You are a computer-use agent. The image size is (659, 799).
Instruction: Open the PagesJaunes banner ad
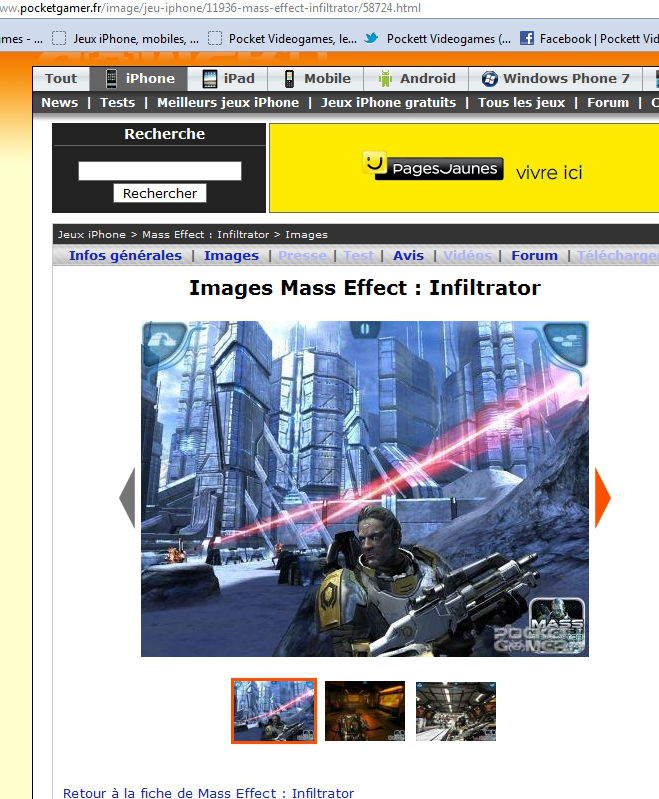tap(464, 168)
